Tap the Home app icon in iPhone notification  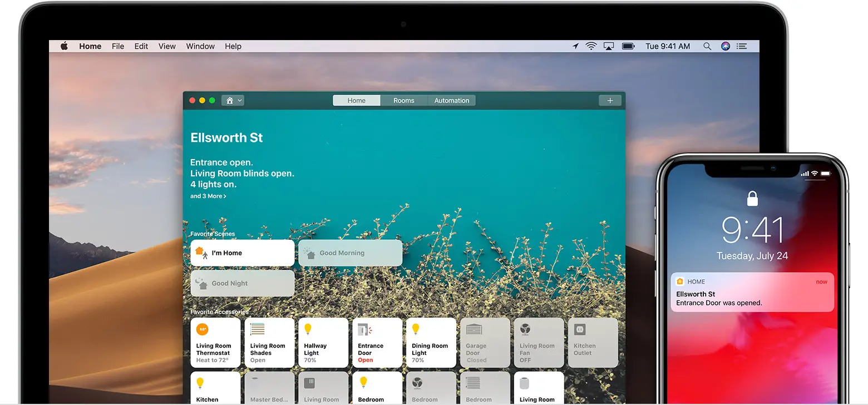click(679, 281)
